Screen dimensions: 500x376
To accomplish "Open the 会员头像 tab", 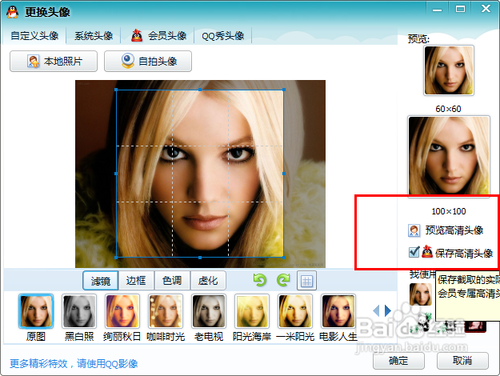I will point(158,35).
